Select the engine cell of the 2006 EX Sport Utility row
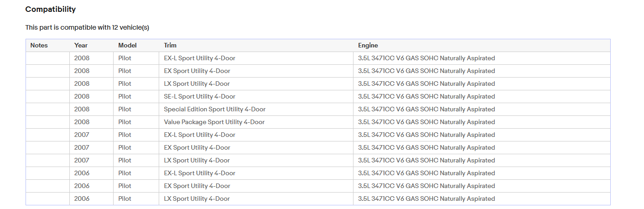The width and height of the screenshot is (644, 209). (482, 186)
